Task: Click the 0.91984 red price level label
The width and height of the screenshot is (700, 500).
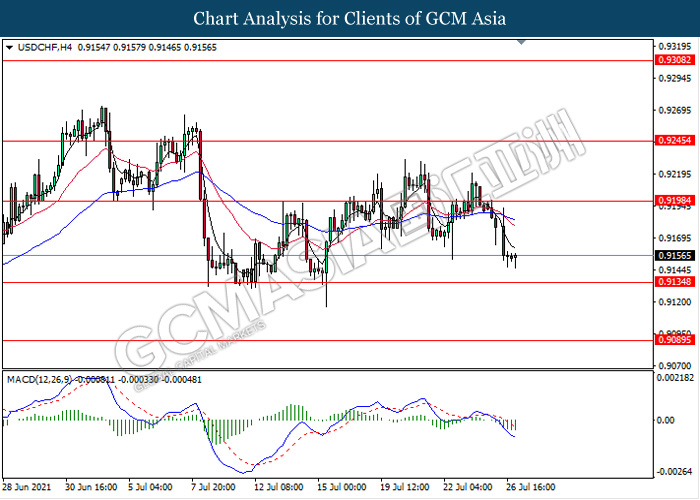Action: click(675, 200)
